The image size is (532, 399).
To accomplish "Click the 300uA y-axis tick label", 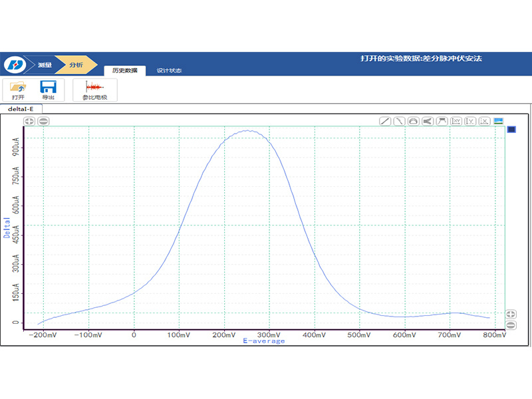I will coord(16,263).
